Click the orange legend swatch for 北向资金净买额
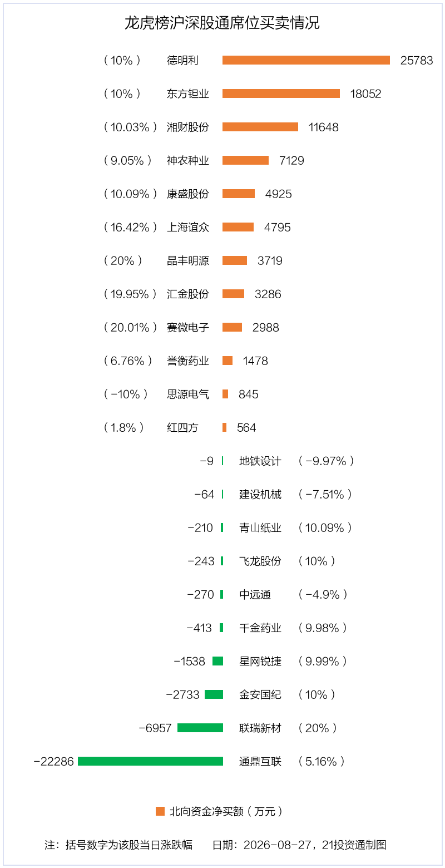Image resolution: width=445 pixels, height=868 pixels. pyautogui.click(x=160, y=811)
